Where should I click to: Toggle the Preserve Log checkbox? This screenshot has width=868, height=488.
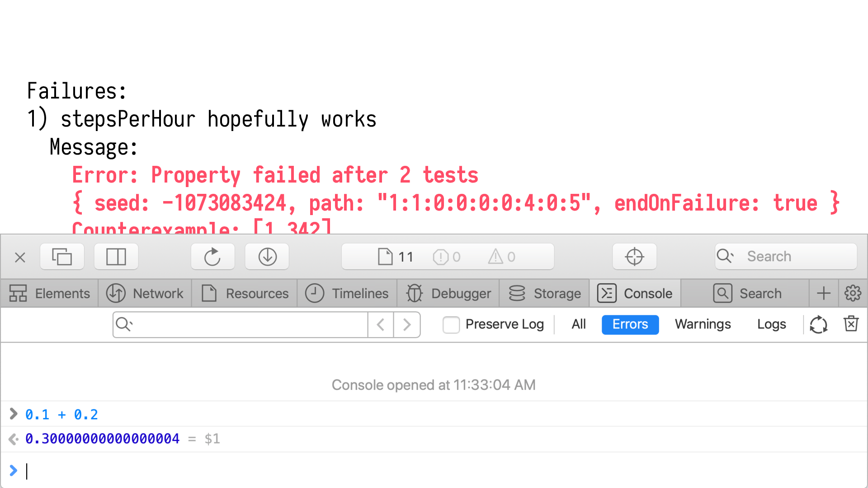point(450,324)
